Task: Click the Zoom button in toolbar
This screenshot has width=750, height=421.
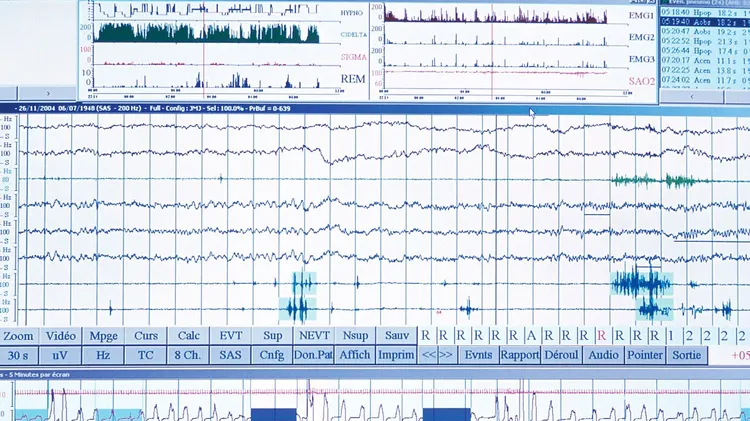Action: point(18,336)
